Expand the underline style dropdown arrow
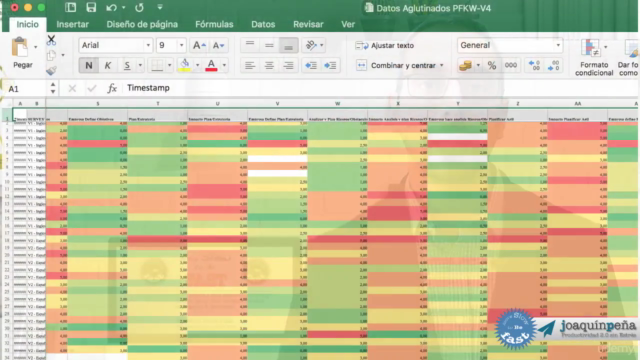Image resolution: width=640 pixels, height=360 pixels. pos(140,65)
